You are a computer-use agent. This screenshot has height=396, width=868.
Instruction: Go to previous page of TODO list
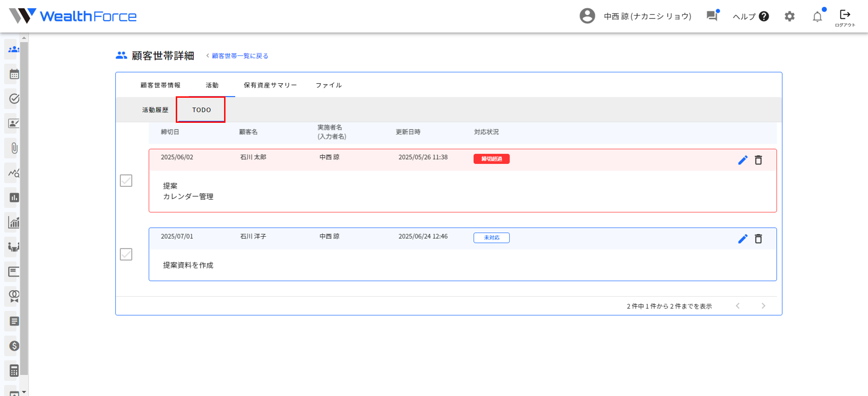click(737, 306)
